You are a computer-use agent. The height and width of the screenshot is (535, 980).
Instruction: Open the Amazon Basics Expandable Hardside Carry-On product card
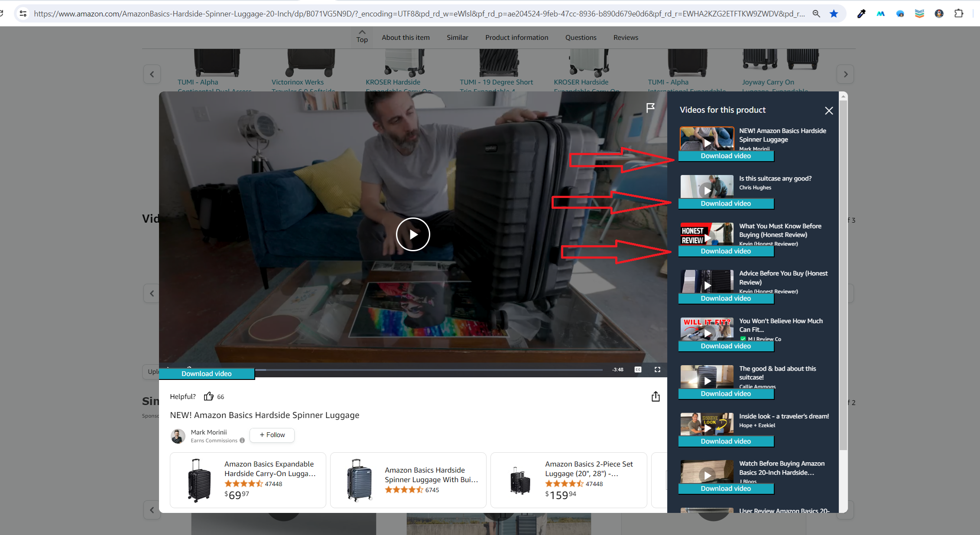(x=248, y=480)
